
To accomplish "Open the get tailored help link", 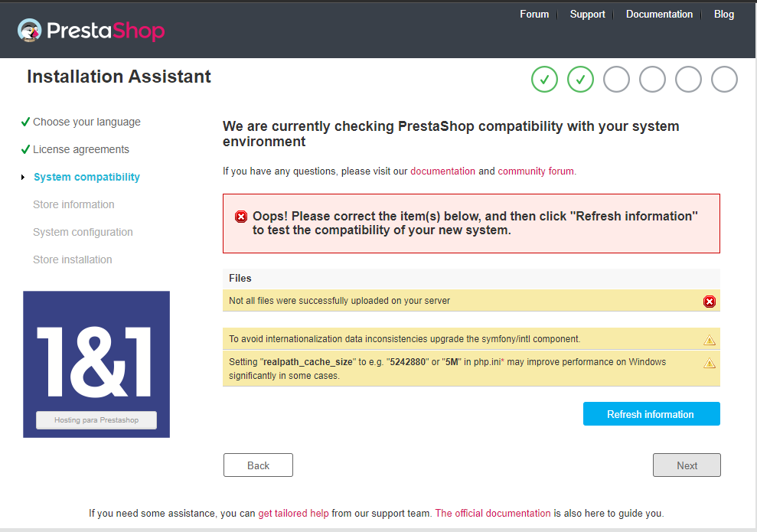I will click(x=293, y=514).
